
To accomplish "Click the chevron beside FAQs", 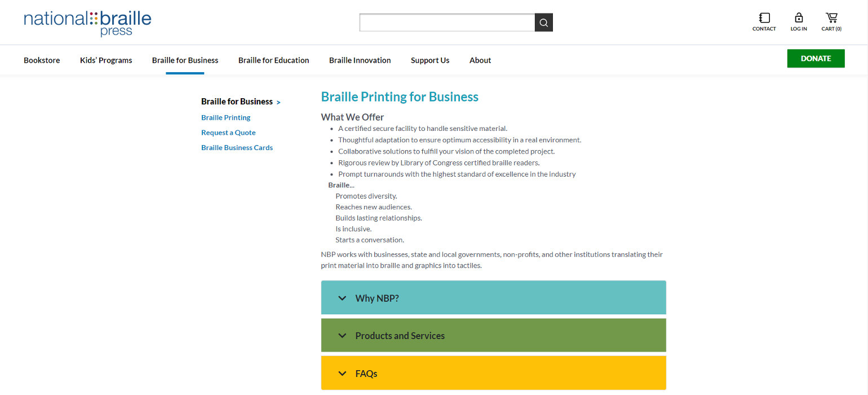I will tap(342, 374).
